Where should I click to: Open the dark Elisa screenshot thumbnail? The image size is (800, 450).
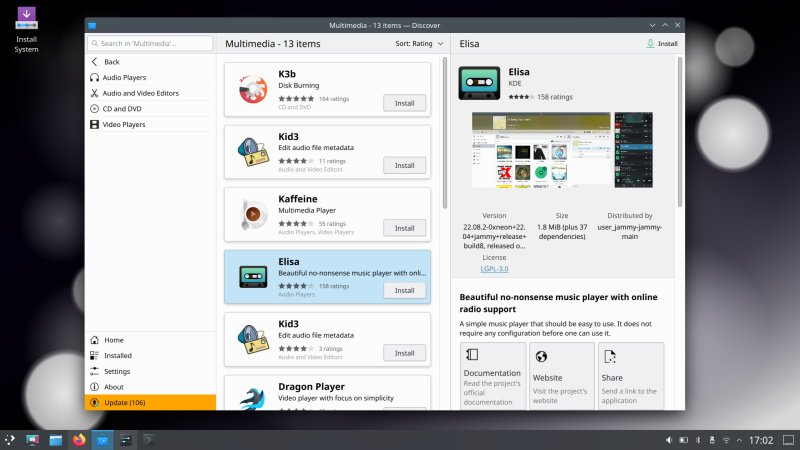(x=633, y=150)
